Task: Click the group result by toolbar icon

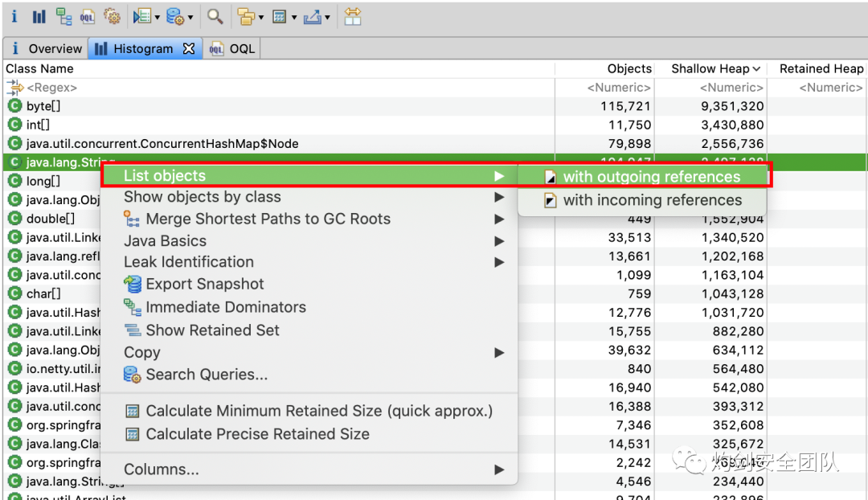Action: click(x=246, y=17)
